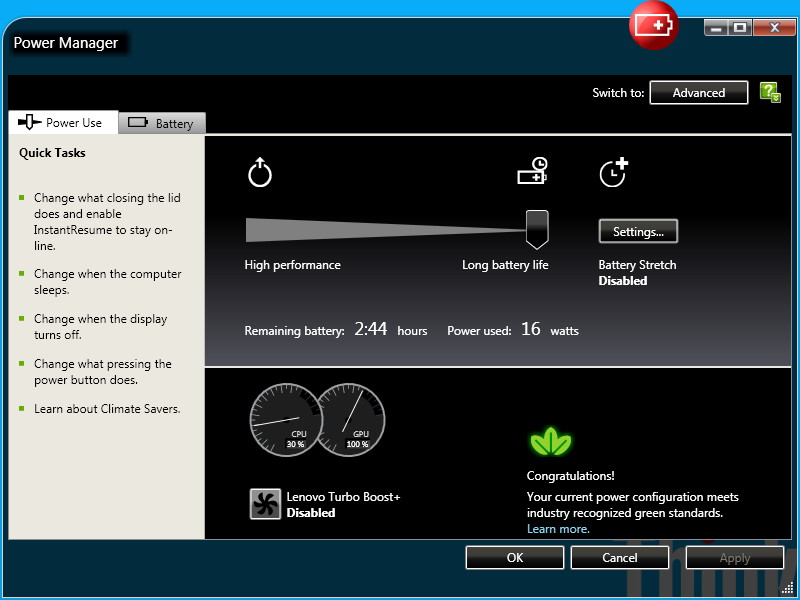Click the high performance power icon
The image size is (800, 600).
click(260, 172)
